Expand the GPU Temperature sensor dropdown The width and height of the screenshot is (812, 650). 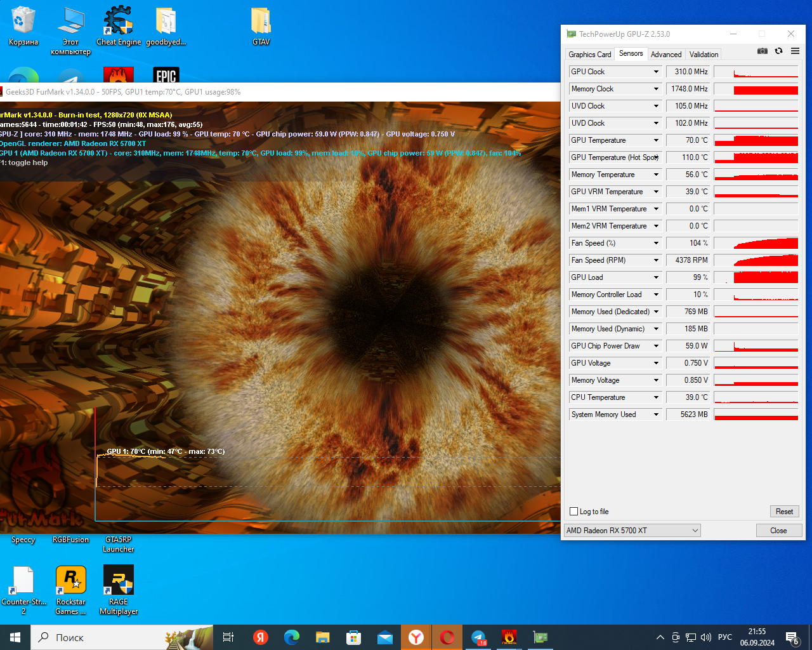click(657, 140)
